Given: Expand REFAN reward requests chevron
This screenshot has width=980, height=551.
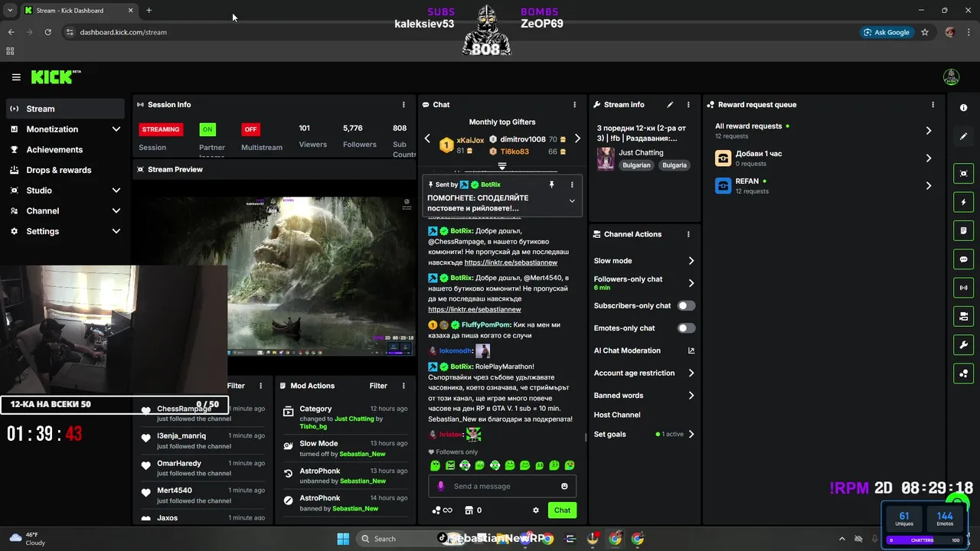Looking at the screenshot, I should tap(929, 186).
